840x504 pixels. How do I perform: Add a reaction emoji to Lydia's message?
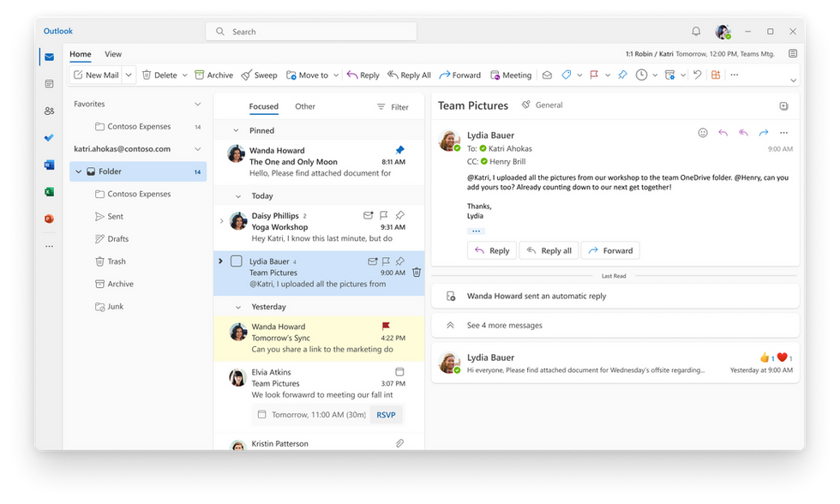pos(703,133)
